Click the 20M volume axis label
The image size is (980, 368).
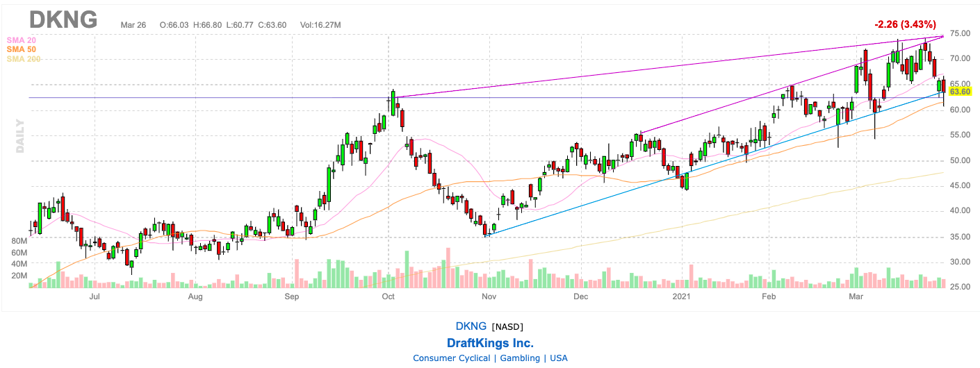click(x=19, y=276)
